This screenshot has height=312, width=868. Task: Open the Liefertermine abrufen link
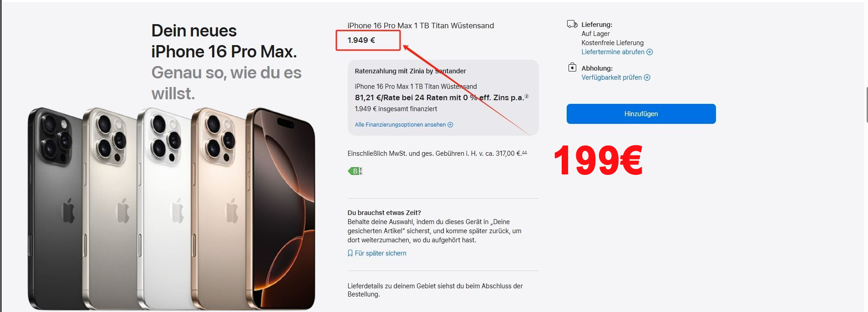pyautogui.click(x=613, y=52)
